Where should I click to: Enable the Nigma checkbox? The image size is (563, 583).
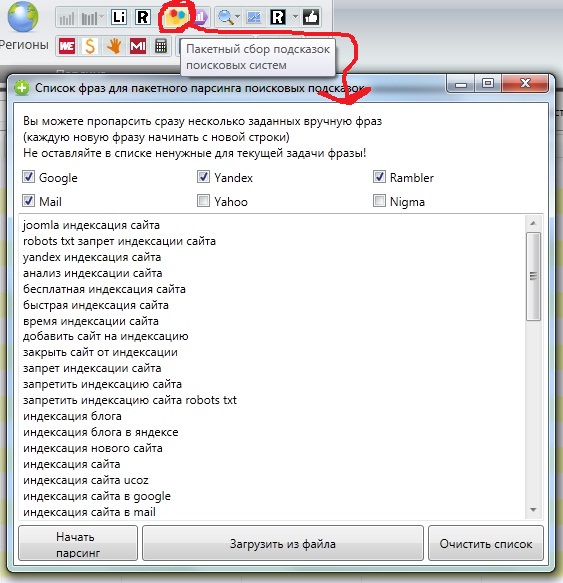click(x=379, y=201)
